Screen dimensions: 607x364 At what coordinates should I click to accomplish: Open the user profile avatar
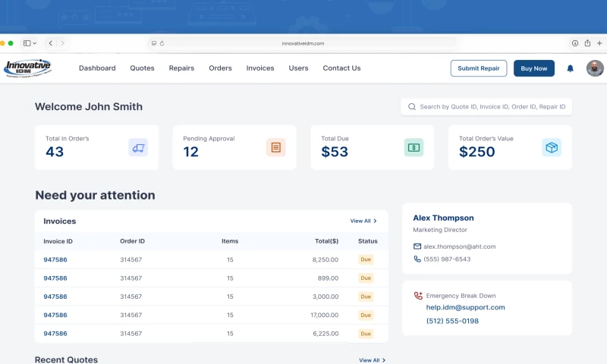point(595,68)
